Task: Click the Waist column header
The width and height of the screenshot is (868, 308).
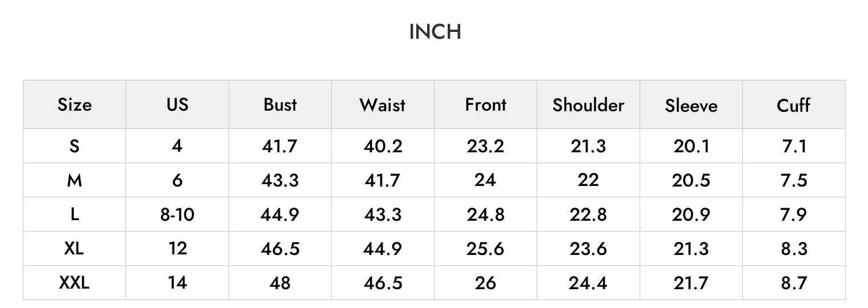Action: click(x=383, y=105)
